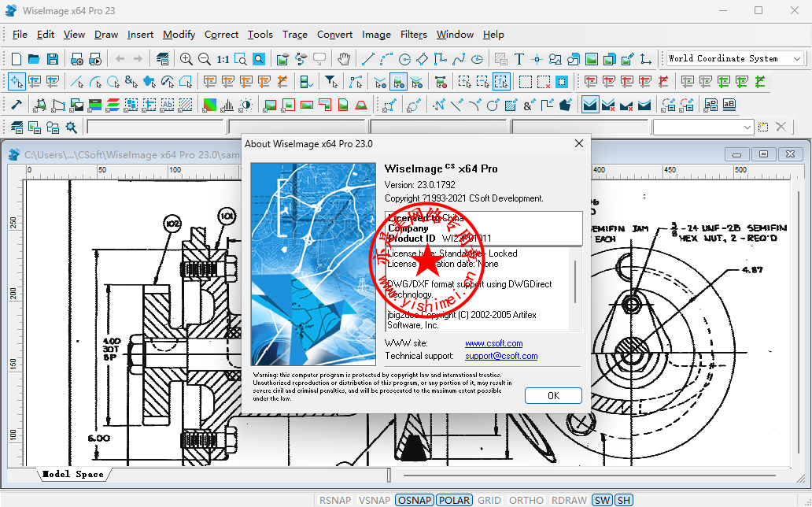Click the first empty field in bottom toolbar
Viewport: 812px width, 507px height.
(155, 127)
